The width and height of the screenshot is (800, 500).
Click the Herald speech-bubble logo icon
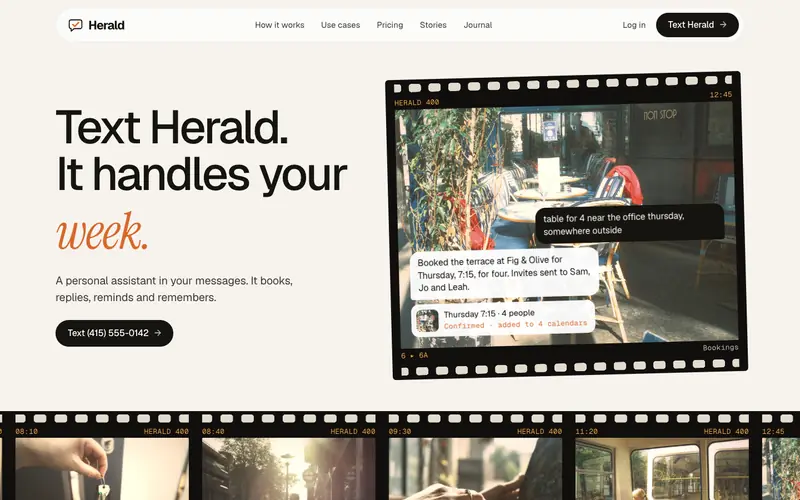76,25
